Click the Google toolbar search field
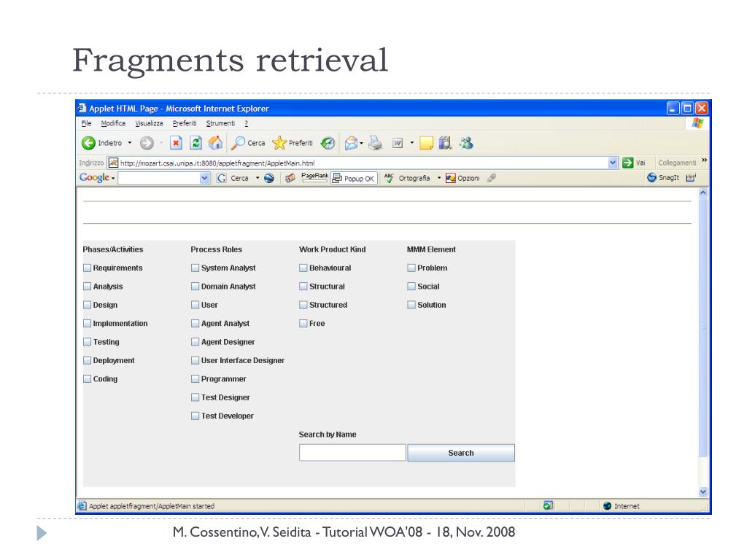Image resolution: width=747 pixels, height=560 pixels. [158, 178]
